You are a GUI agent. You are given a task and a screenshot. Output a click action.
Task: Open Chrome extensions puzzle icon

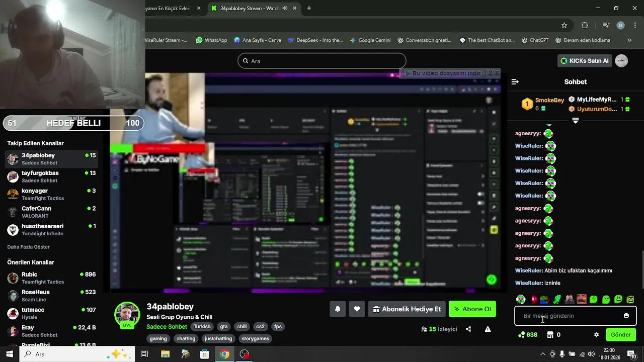pos(585,25)
